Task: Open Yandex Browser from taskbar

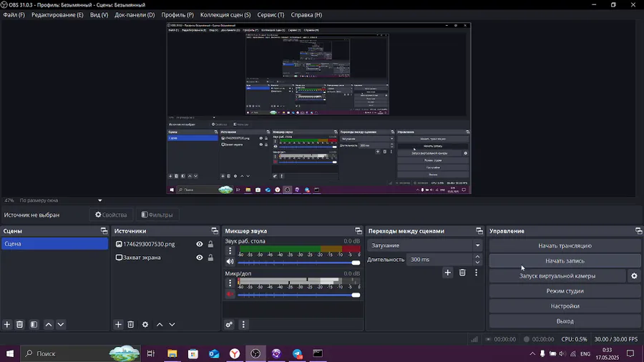Action: tap(235, 353)
